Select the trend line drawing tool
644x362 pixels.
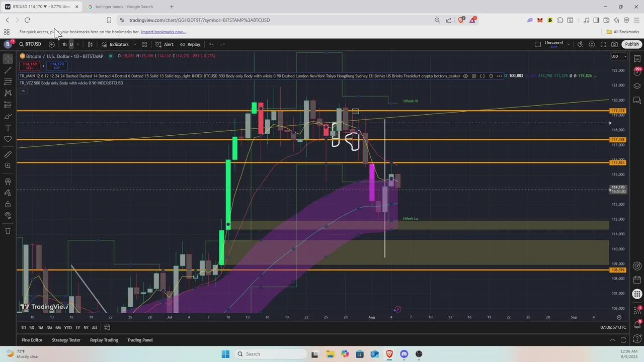tap(8, 70)
